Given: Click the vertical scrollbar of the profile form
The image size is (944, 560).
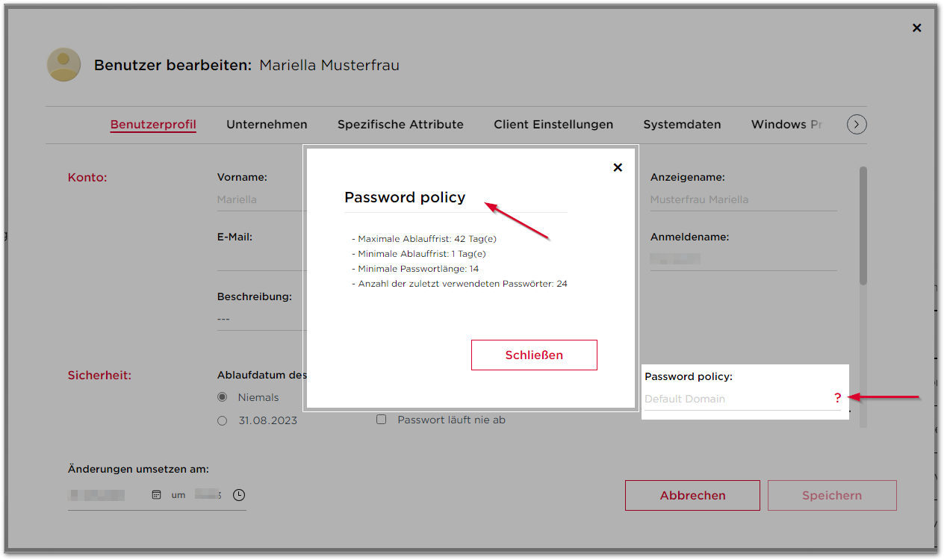Looking at the screenshot, I should click(x=863, y=225).
